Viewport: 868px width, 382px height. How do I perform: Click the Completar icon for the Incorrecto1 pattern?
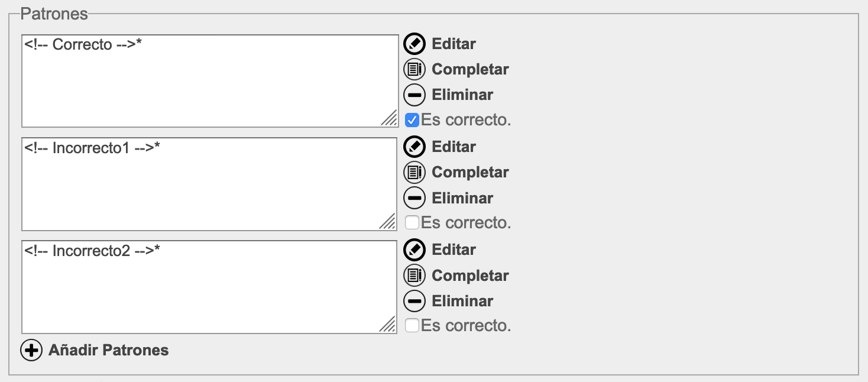click(414, 172)
